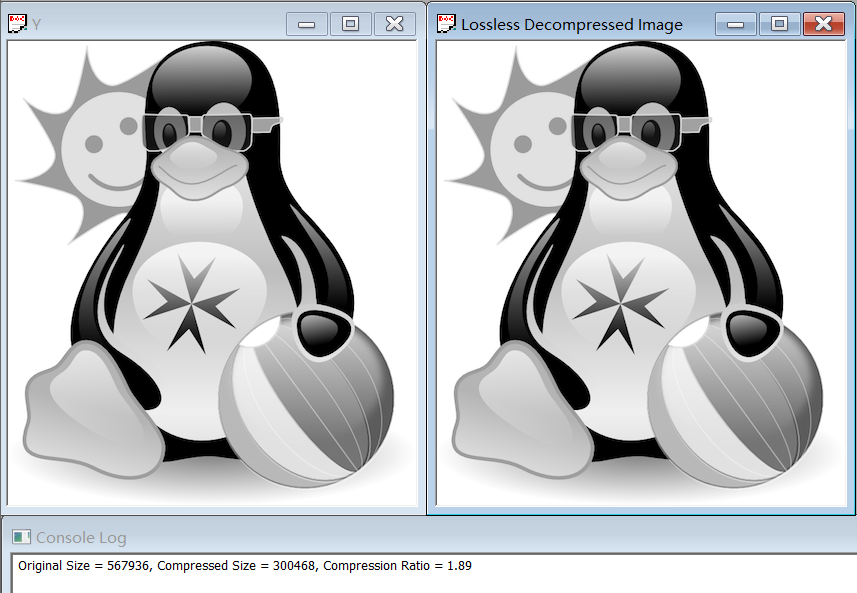Screen dimensions: 857x593
Task: Click the Y window's title bar icon
Action: pyautogui.click(x=17, y=24)
